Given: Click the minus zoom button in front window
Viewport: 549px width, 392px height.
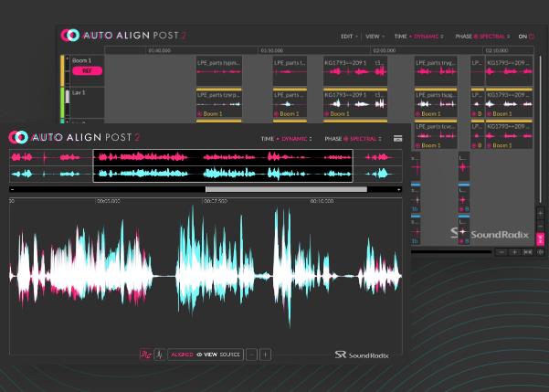Looking at the screenshot, I should (251, 355).
